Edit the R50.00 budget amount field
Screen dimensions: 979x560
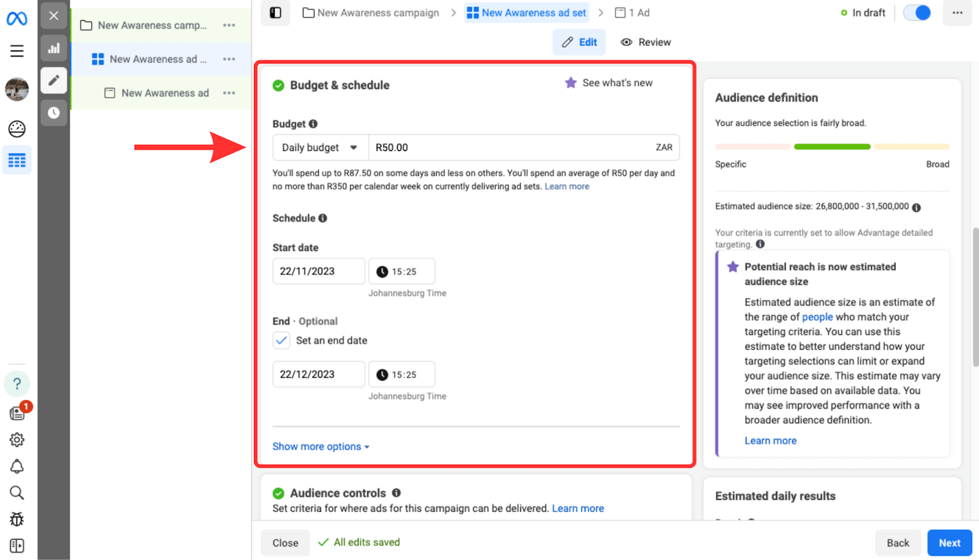(508, 148)
